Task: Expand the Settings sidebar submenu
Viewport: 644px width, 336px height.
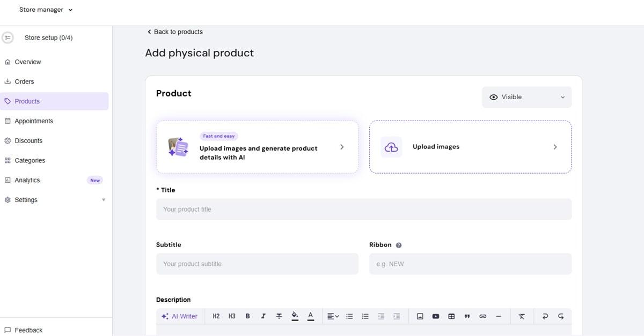Action: (x=104, y=200)
